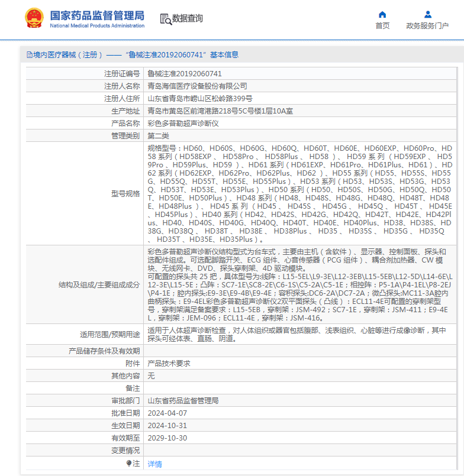Click the 规格型号 HD60 model list text

(x=300, y=194)
